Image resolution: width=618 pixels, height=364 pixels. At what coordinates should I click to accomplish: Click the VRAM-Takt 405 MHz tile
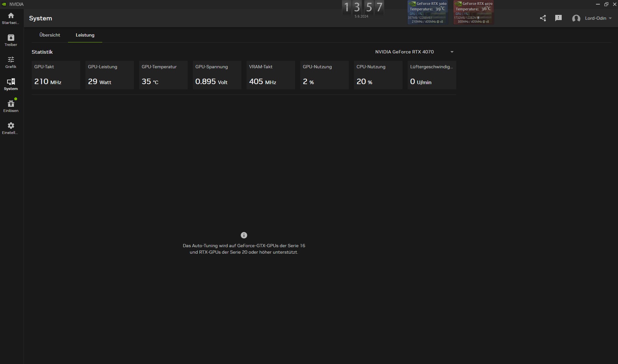(x=271, y=75)
